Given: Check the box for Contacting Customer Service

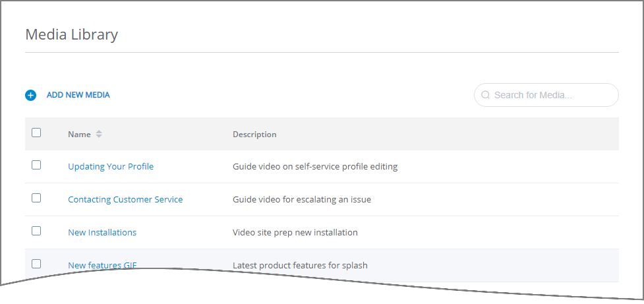Looking at the screenshot, I should [x=36, y=198].
